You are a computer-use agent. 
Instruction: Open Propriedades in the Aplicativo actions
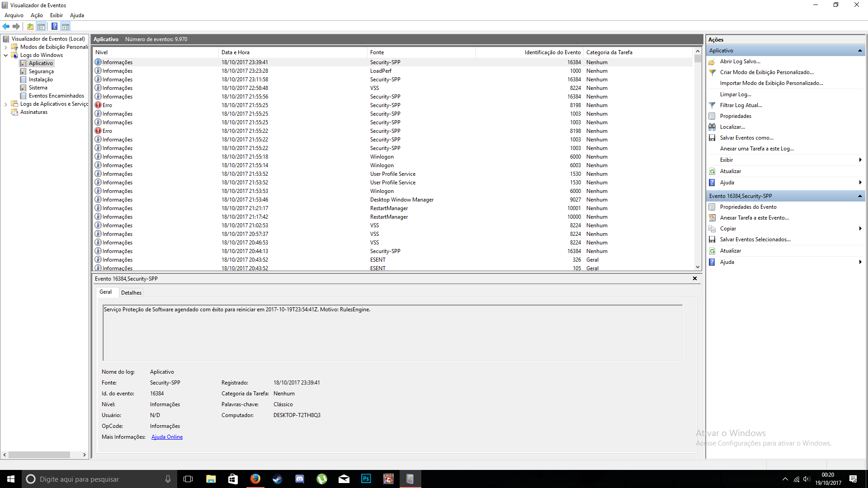tap(736, 116)
